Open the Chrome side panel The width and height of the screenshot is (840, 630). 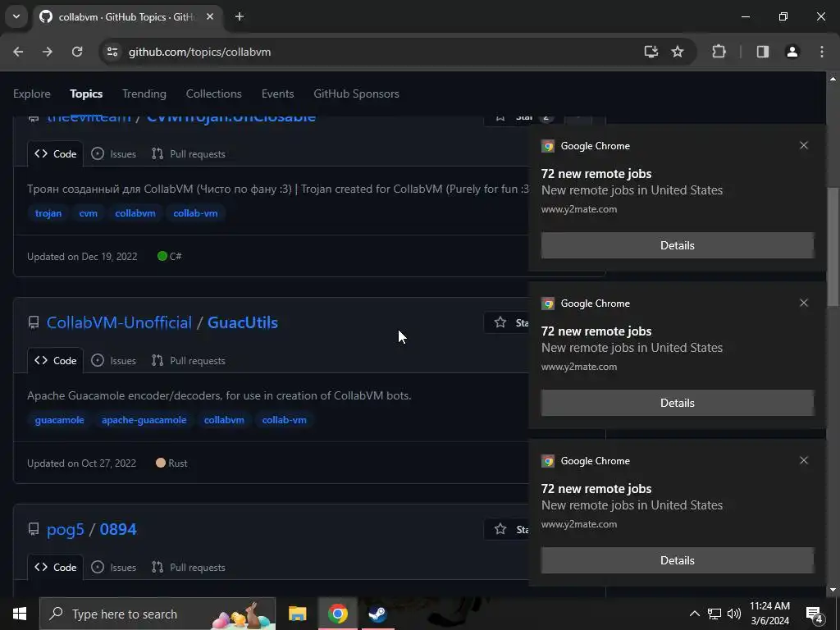(763, 52)
